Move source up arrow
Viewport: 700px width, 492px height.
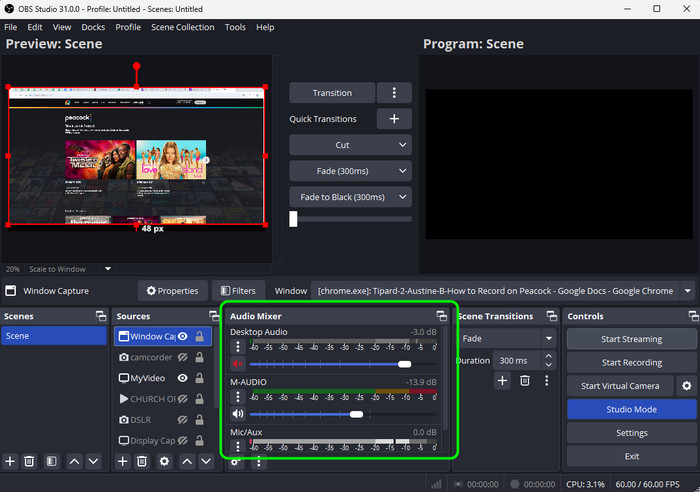point(187,461)
